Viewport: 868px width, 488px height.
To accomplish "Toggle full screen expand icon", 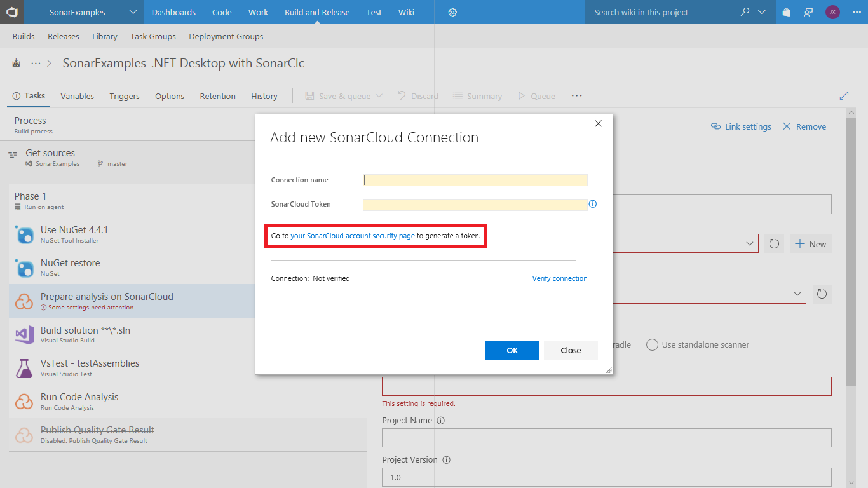I will pos(844,96).
